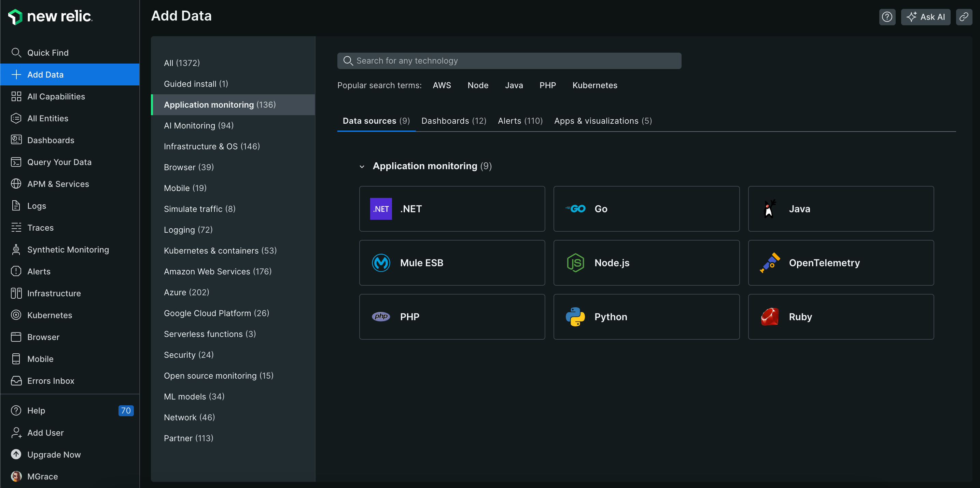
Task: Select Guided install (1) category
Action: [x=233, y=84]
